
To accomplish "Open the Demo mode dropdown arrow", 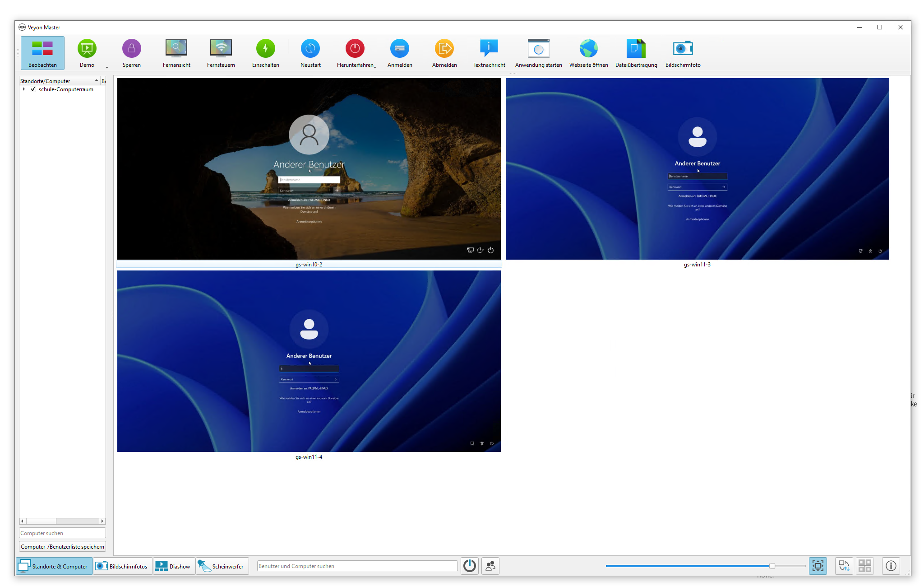I will click(106, 68).
